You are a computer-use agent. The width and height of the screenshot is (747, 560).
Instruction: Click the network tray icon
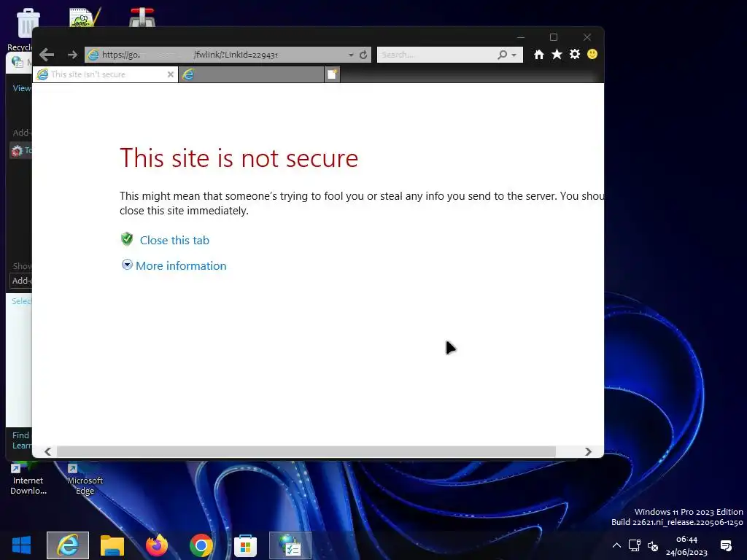click(x=634, y=545)
